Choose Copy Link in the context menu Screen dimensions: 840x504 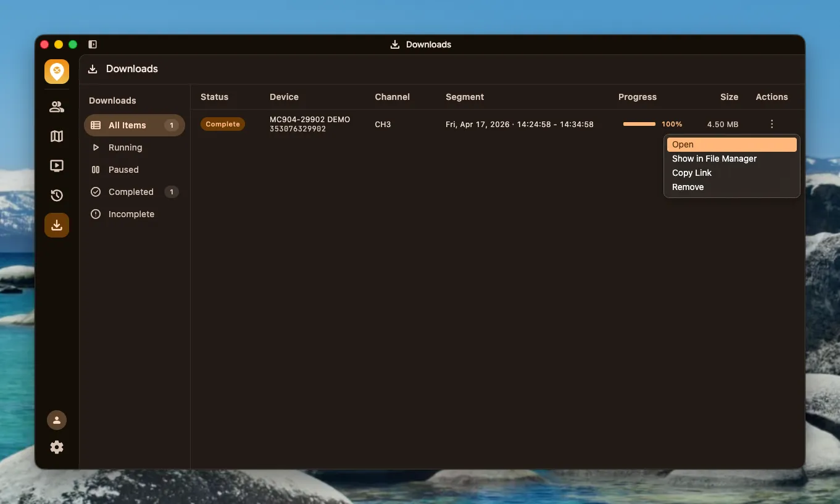pos(732,173)
